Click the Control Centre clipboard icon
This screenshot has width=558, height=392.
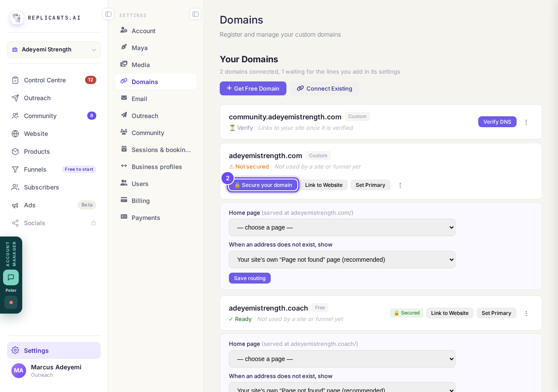click(x=15, y=80)
